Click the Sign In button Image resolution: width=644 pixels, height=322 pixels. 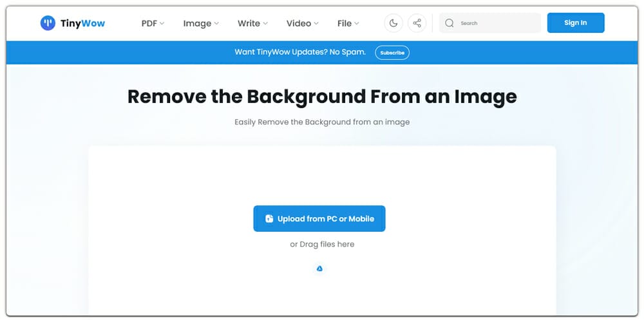tap(575, 23)
